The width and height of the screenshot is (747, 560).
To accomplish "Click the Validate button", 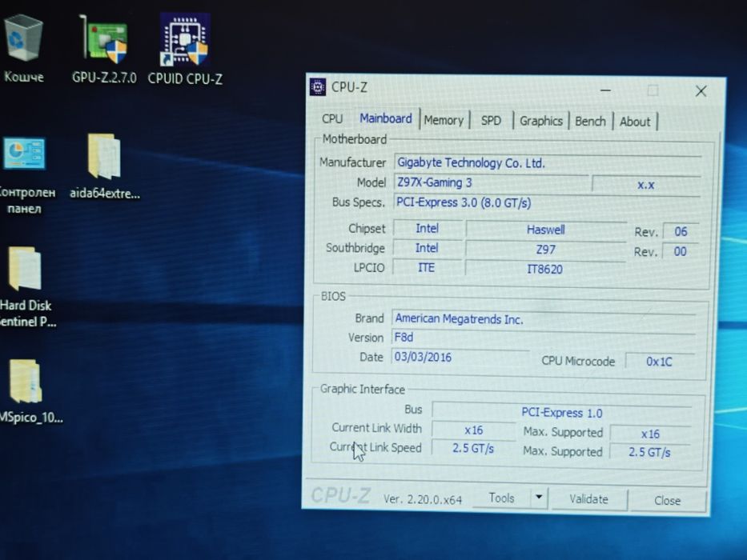I will [588, 499].
